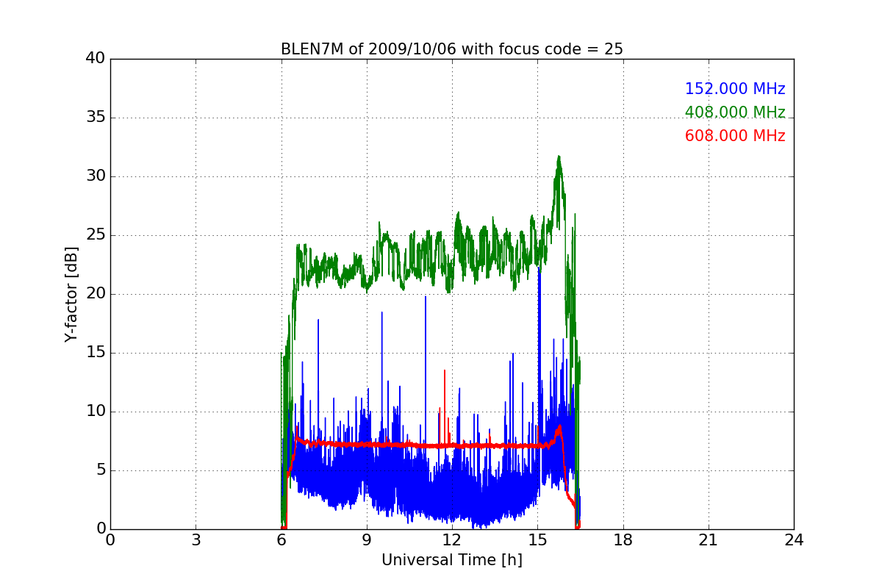The width and height of the screenshot is (882, 588).
Task: Click the x-axis tick label 18
Action: click(623, 539)
